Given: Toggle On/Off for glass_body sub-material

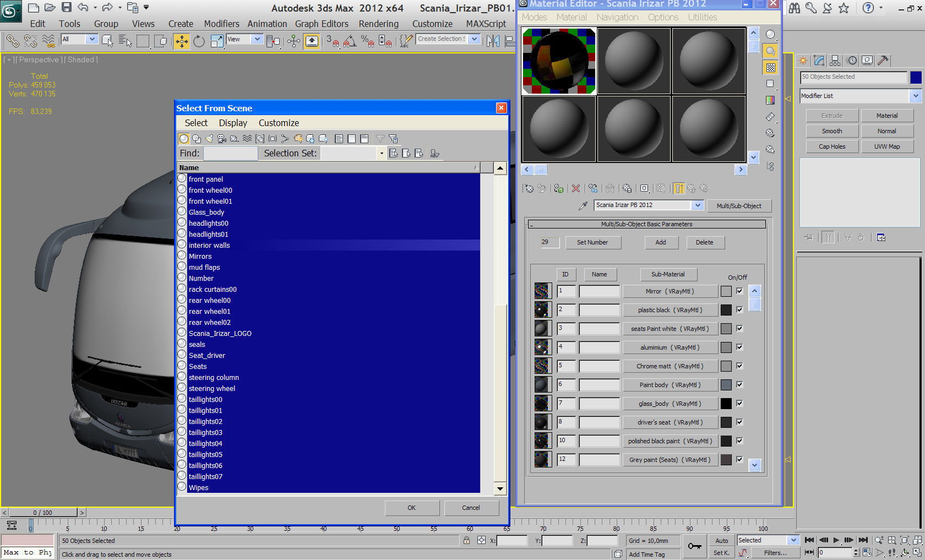Looking at the screenshot, I should click(739, 403).
